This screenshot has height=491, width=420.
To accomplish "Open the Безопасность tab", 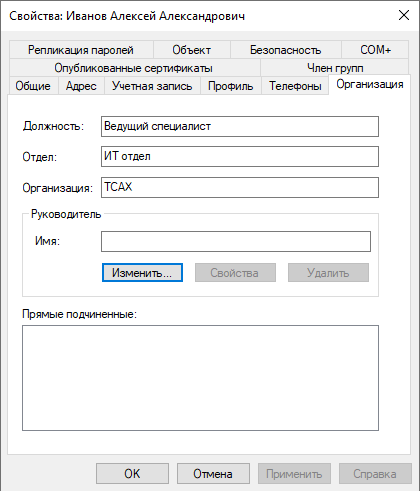I will point(286,50).
